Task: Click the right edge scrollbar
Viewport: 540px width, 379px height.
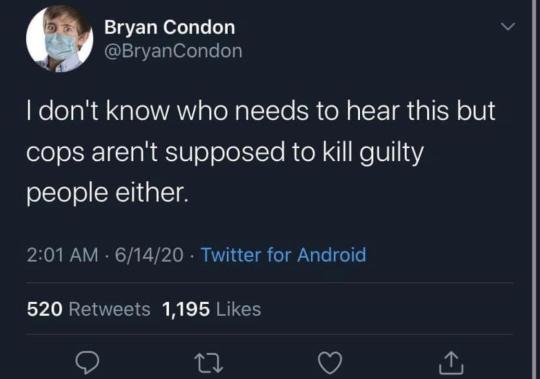Action: pos(536,189)
